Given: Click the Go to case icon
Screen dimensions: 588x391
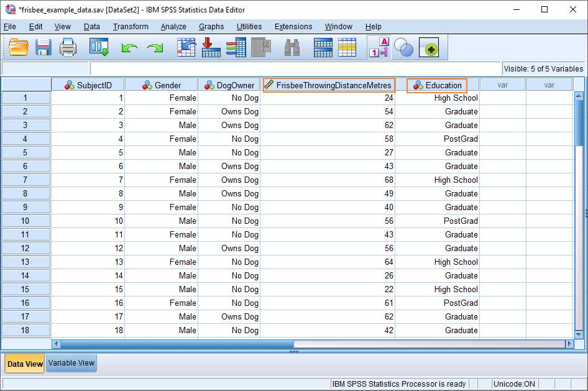Looking at the screenshot, I should 186,48.
